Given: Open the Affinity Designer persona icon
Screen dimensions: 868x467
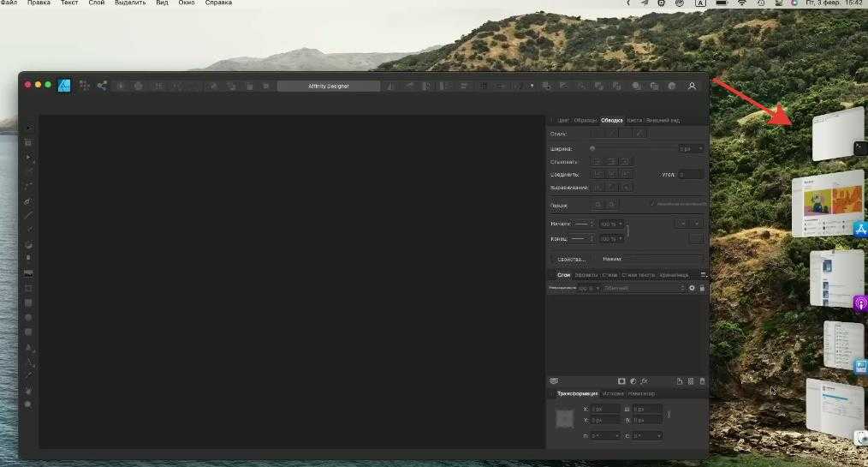Looking at the screenshot, I should point(64,86).
